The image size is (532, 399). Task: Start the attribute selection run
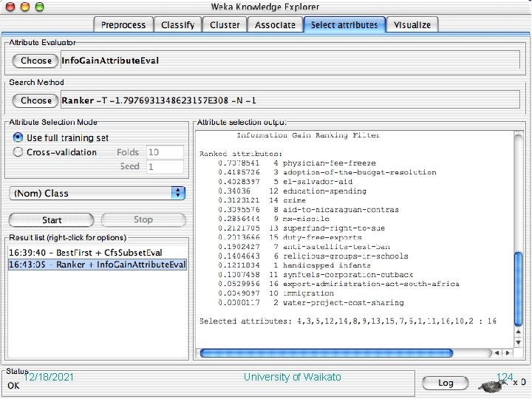click(51, 220)
